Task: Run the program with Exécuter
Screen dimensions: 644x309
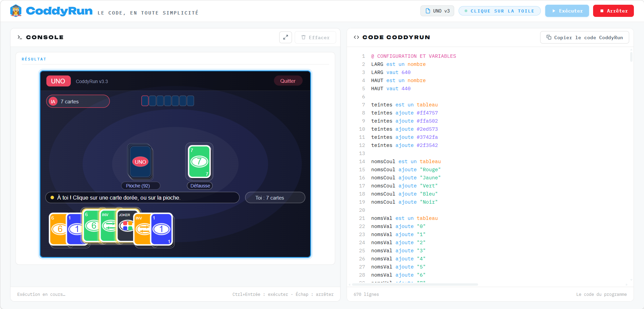Action: point(567,11)
